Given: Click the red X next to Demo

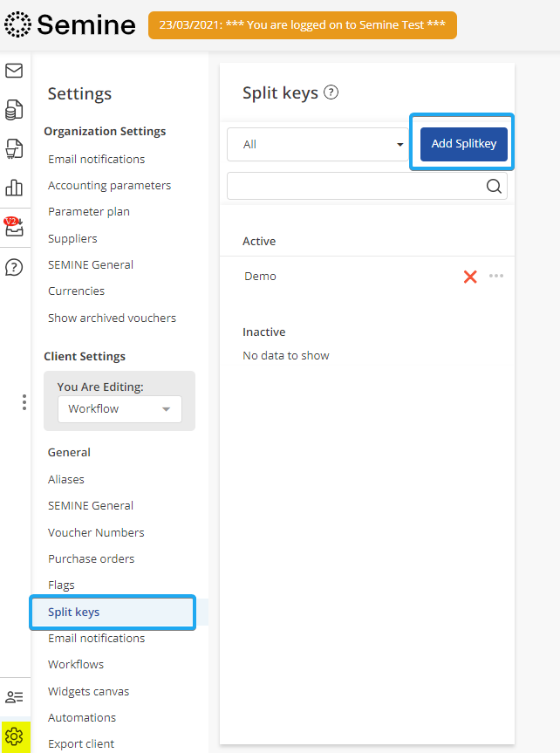Looking at the screenshot, I should [470, 277].
